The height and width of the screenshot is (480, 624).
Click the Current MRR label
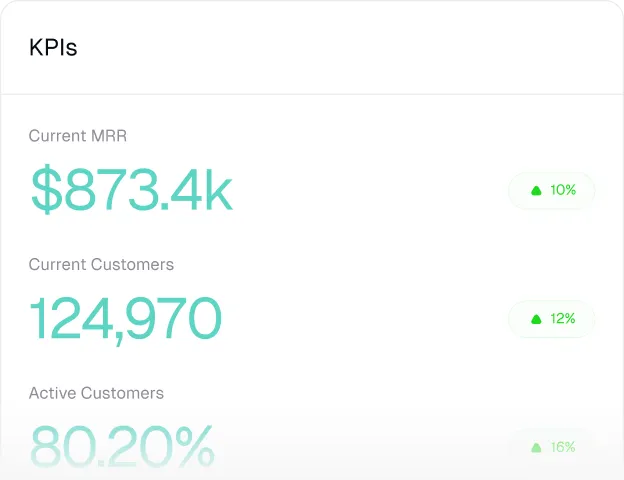point(78,136)
